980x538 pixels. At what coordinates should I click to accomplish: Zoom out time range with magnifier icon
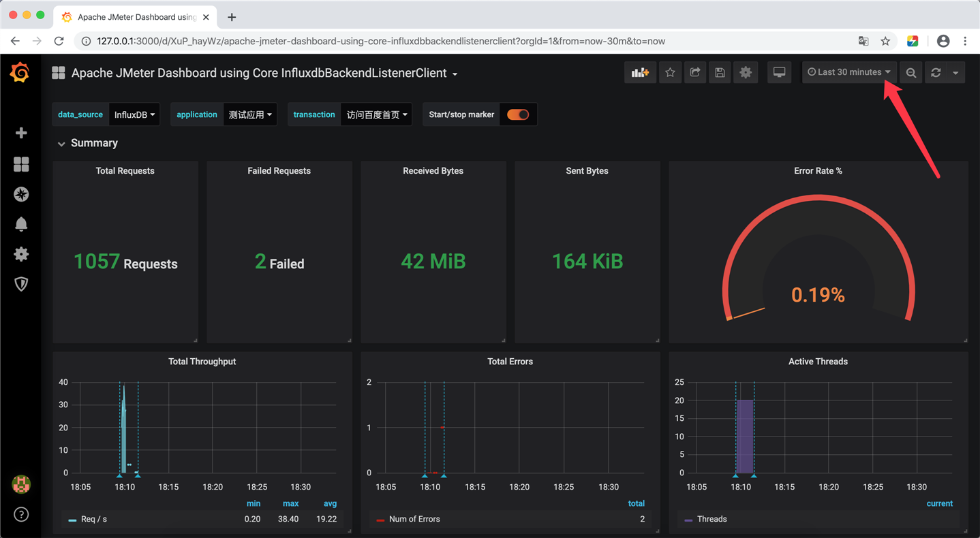[911, 72]
